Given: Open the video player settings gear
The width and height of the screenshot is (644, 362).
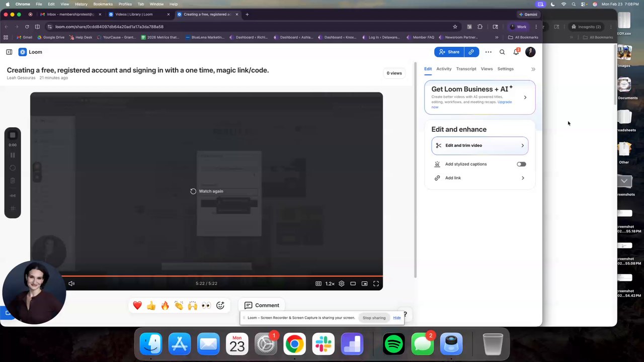Looking at the screenshot, I should click(342, 284).
